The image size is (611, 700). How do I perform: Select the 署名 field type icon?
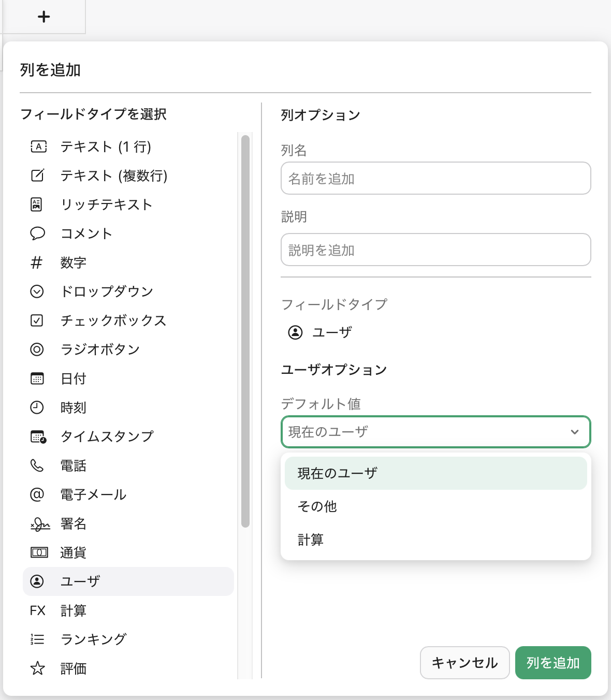coord(37,523)
